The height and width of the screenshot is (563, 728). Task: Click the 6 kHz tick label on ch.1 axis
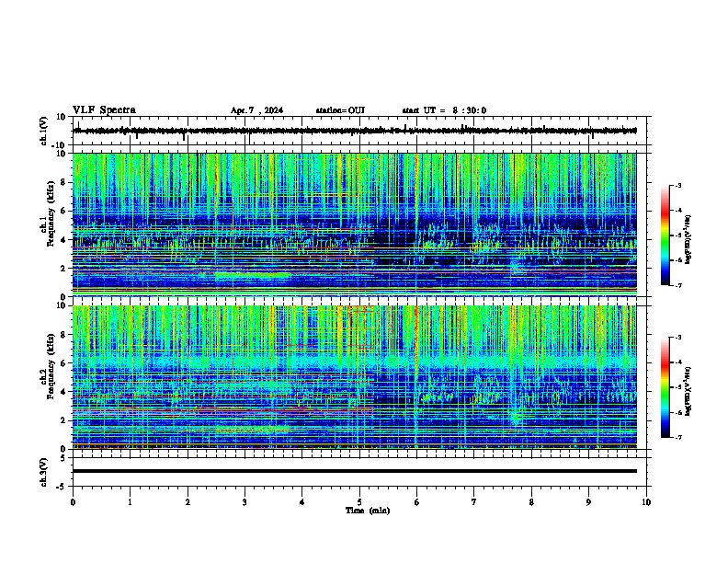coord(64,211)
